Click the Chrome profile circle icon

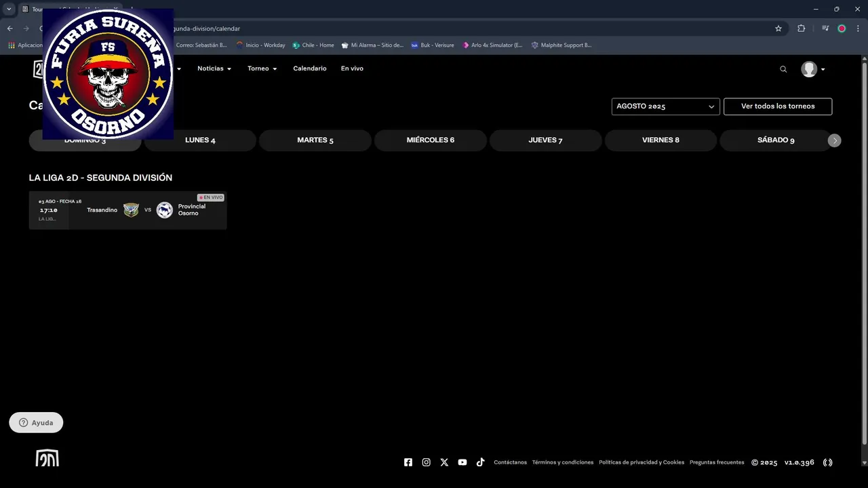pos(842,28)
